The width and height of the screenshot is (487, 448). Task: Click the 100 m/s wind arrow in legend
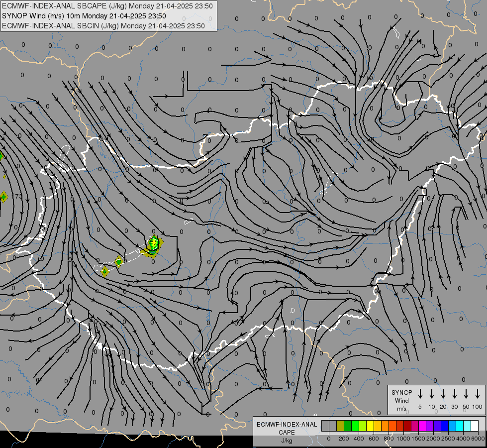point(478,394)
